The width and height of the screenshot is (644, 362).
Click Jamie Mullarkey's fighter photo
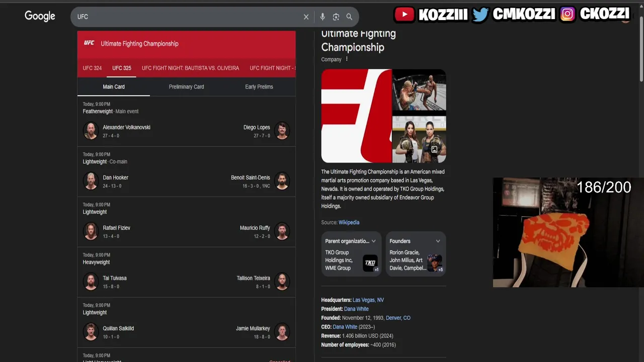tap(282, 332)
